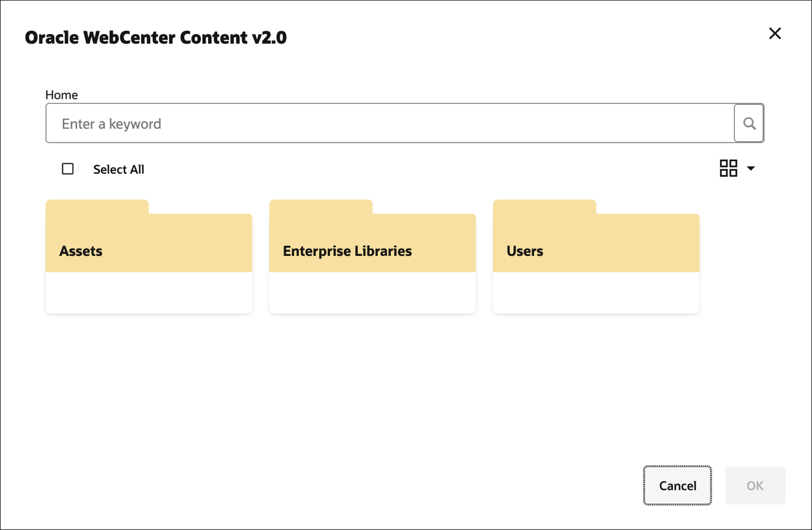Click the Select All label text
The height and width of the screenshot is (530, 812).
(119, 170)
